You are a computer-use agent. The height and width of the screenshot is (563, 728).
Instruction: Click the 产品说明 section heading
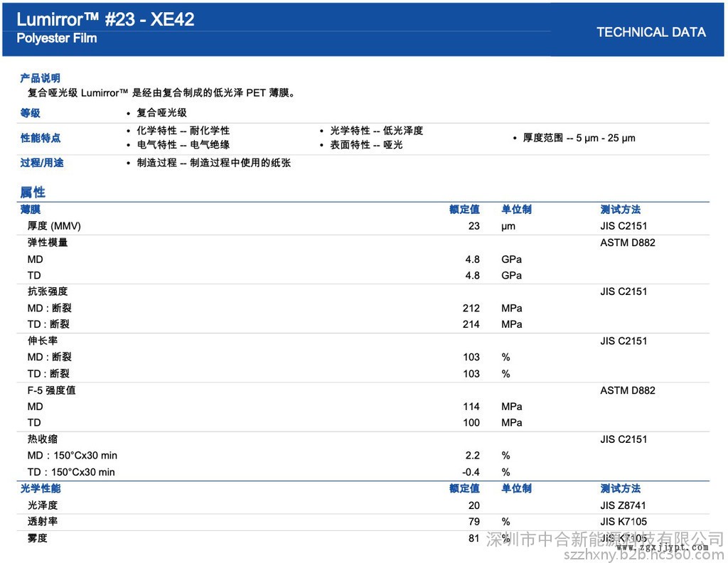tap(40, 77)
